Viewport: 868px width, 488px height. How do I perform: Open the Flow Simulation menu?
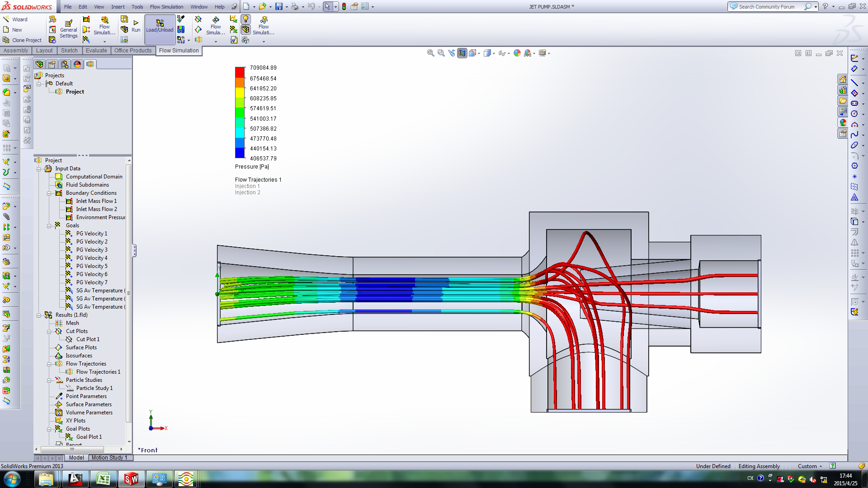click(x=166, y=7)
